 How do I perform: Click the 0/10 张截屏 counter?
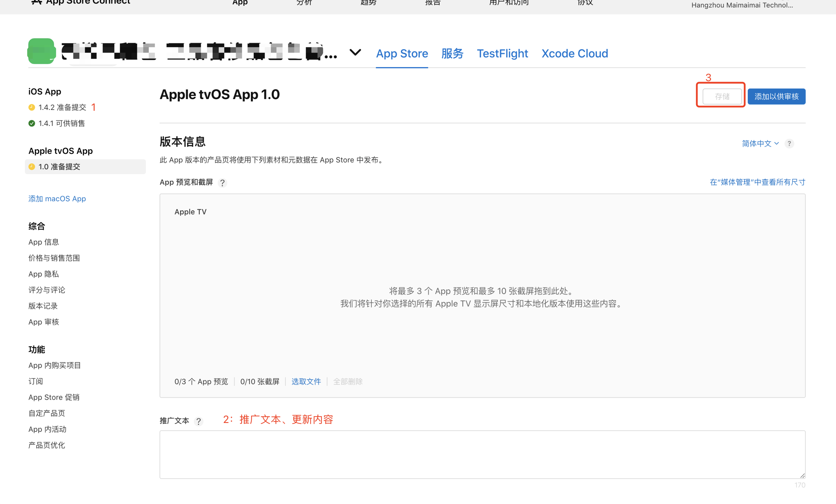pyautogui.click(x=260, y=381)
